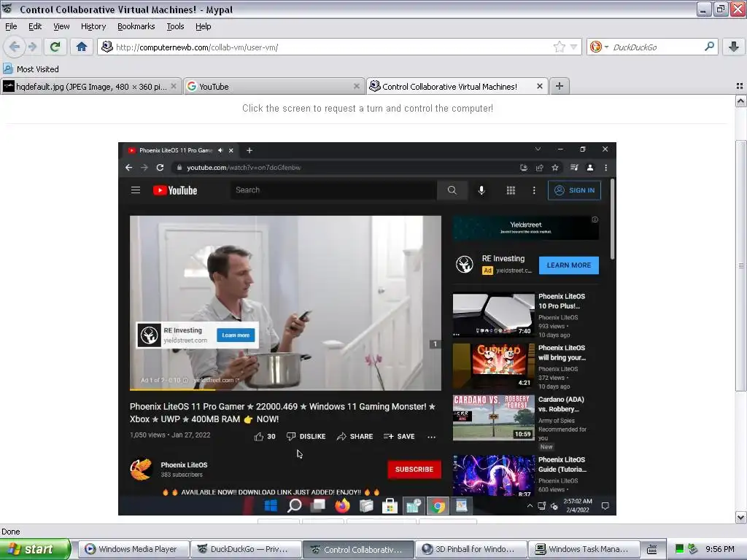Close the YouTube tab in Mypal
This screenshot has width=747, height=560.
[356, 86]
